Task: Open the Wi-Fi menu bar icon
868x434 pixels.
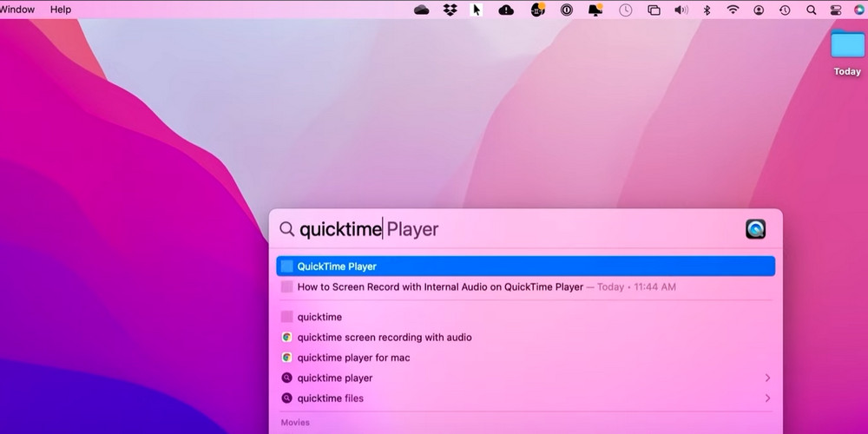Action: (x=733, y=10)
